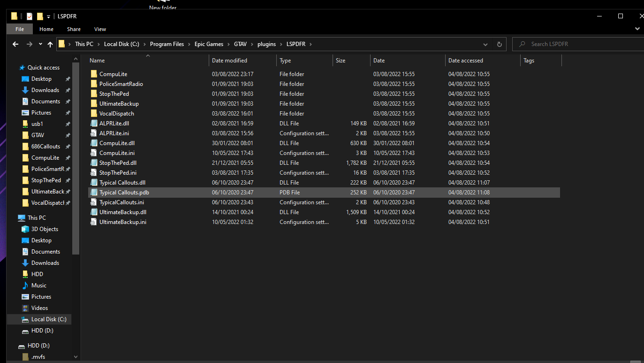644x363 pixels.
Task: Switch to the View ribbon tab
Action: click(100, 29)
